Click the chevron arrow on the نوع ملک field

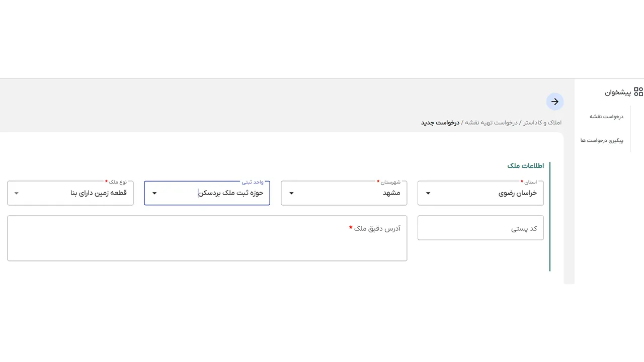[x=16, y=193]
